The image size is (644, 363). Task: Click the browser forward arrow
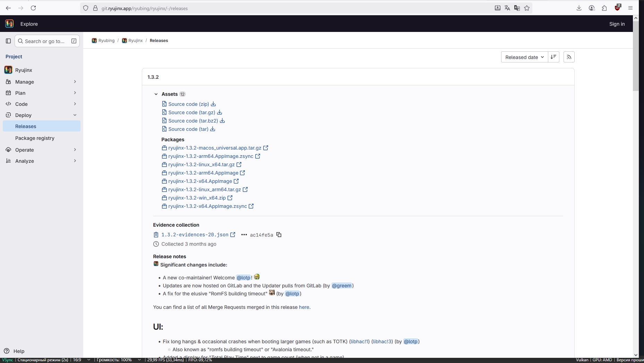coord(21,8)
